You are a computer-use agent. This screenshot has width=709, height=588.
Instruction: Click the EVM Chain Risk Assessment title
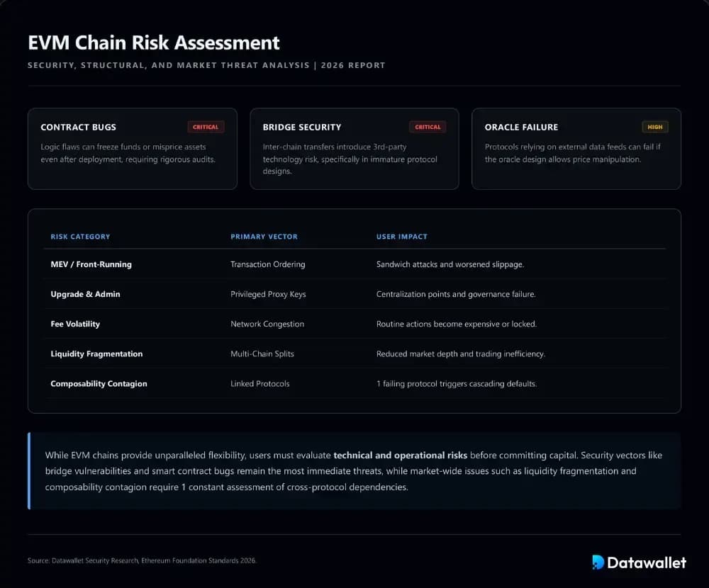tap(154, 43)
